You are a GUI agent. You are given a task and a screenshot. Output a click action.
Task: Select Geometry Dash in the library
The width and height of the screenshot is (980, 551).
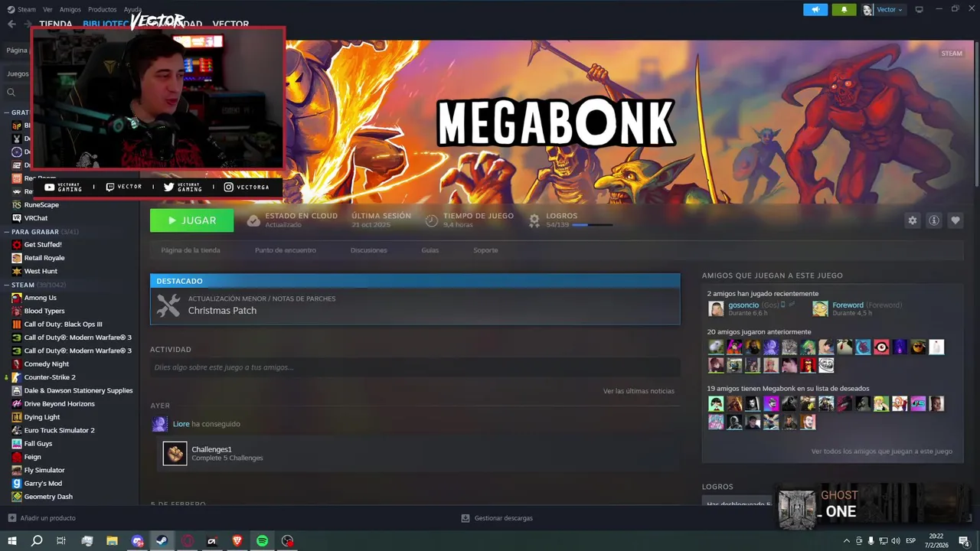click(48, 497)
